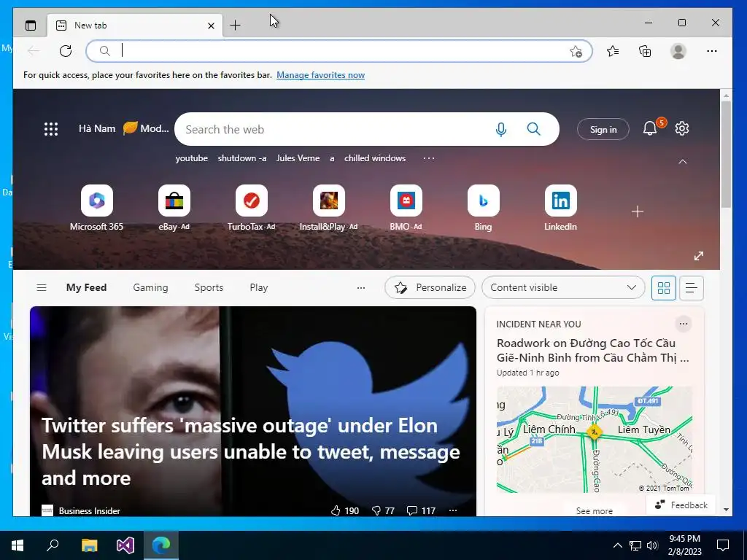Start voice search with microphone icon

[500, 129]
